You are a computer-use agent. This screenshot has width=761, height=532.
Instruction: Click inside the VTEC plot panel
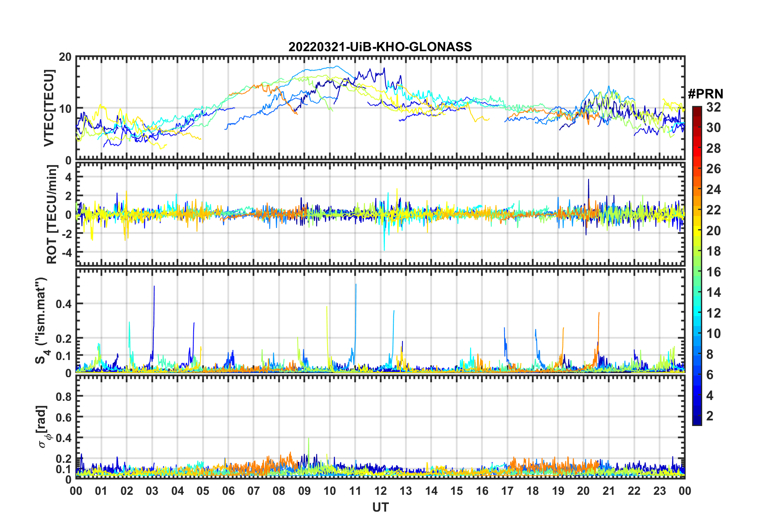click(x=380, y=108)
